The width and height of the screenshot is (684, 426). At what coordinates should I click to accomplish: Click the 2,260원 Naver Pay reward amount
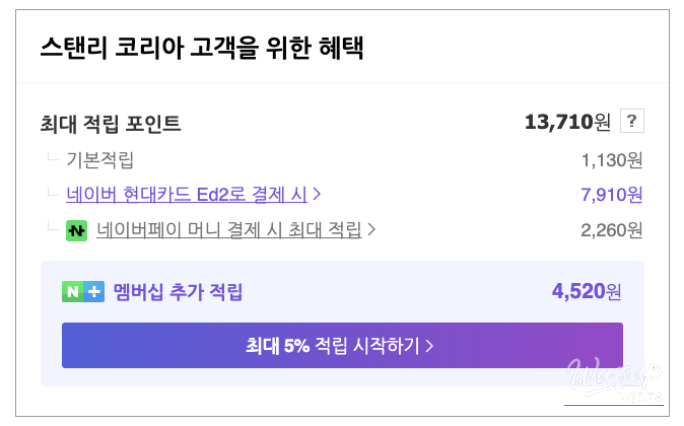pyautogui.click(x=612, y=230)
